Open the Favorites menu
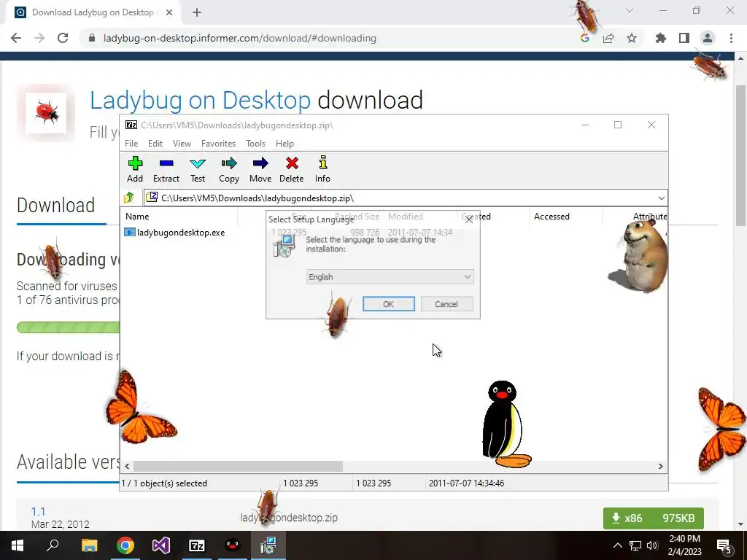Screen dimensions: 747x560 [x=218, y=144]
